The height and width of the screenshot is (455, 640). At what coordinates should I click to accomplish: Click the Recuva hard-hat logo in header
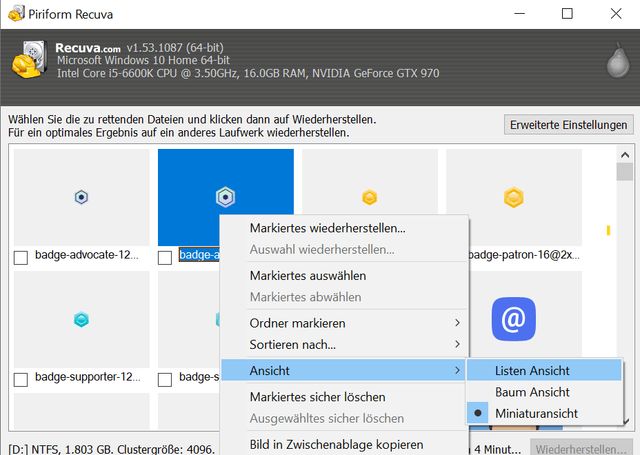pos(29,60)
